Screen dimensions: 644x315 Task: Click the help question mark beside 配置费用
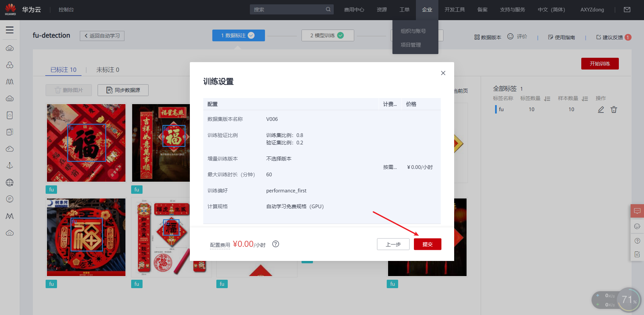click(276, 244)
